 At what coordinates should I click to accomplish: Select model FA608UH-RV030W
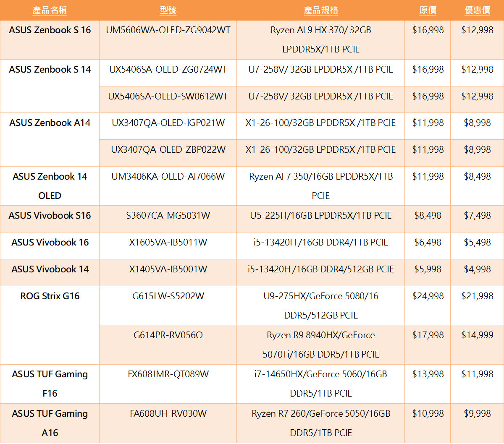pos(168,413)
